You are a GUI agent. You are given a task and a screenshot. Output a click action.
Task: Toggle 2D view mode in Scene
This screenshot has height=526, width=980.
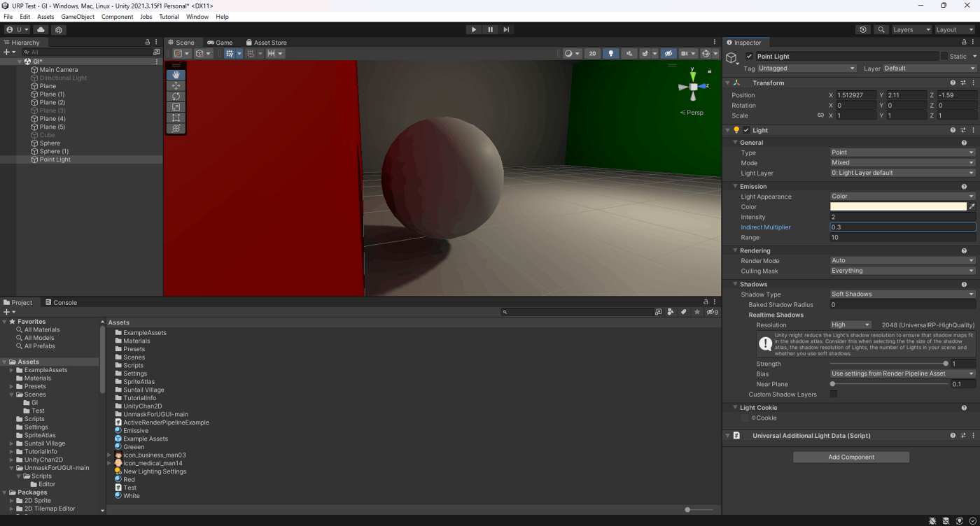[x=592, y=53]
